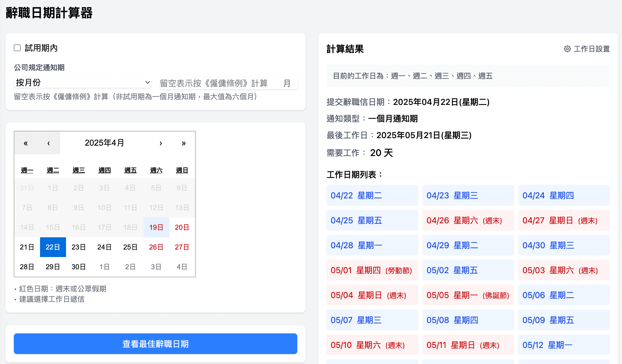Jump to next year with » arrow
The image size is (622, 364).
[184, 143]
